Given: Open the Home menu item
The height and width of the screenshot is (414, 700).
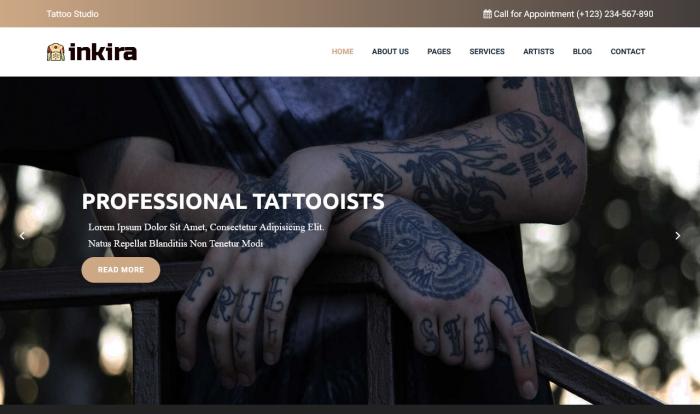Looking at the screenshot, I should click(x=342, y=51).
